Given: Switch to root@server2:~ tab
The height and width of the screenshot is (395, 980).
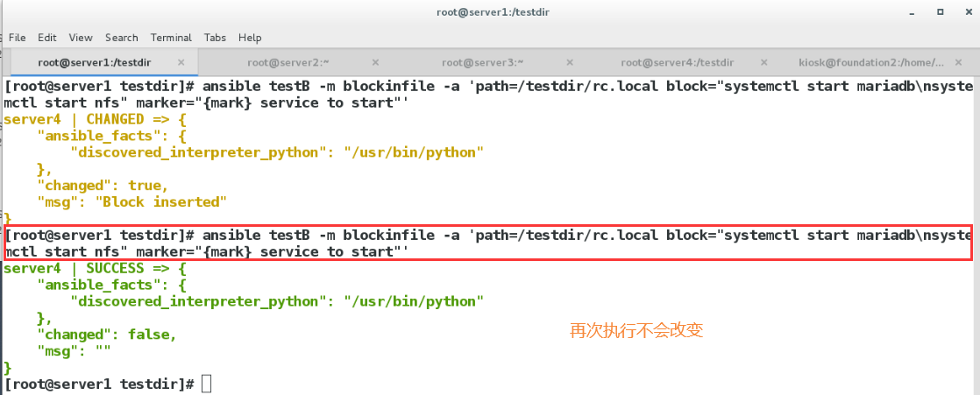Looking at the screenshot, I should click(288, 62).
